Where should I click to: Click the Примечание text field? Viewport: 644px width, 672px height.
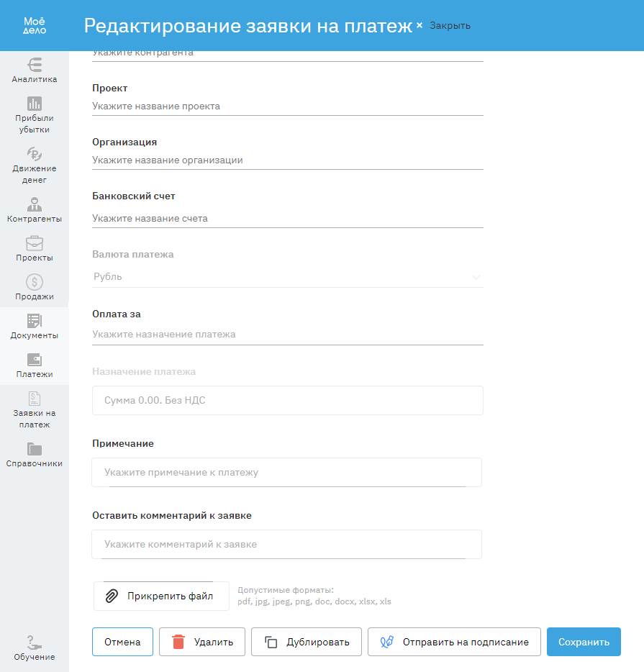point(286,473)
